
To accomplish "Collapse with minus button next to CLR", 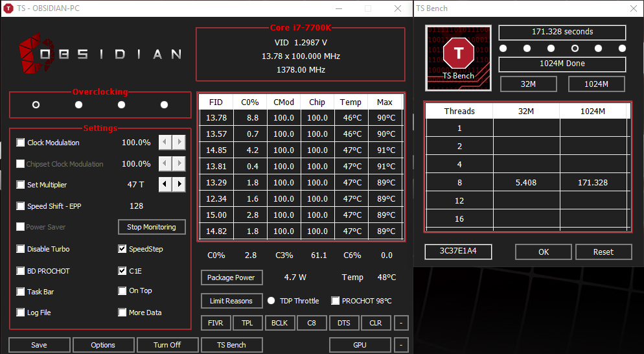I will (401, 323).
